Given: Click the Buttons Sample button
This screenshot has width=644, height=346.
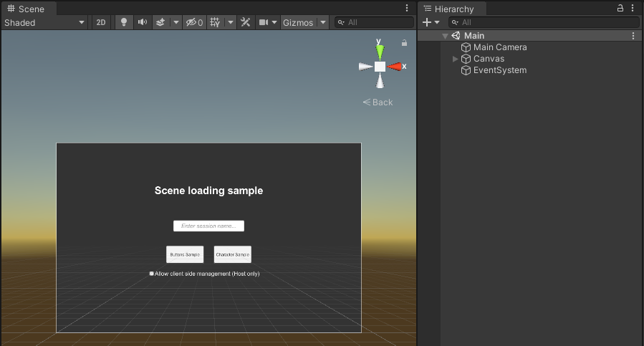Looking at the screenshot, I should (x=185, y=254).
